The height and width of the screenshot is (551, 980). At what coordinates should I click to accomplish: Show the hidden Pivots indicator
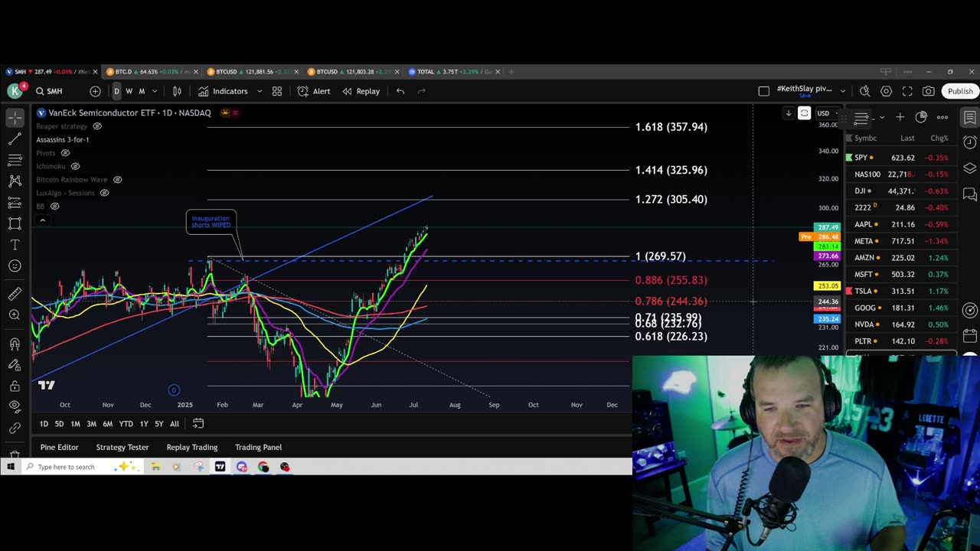(65, 153)
